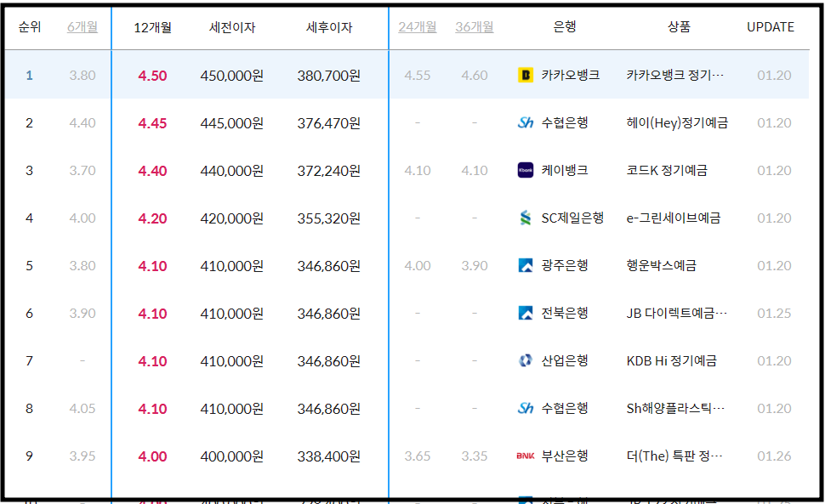
Task: Click the 4.20 twelve-month rate
Action: (152, 218)
